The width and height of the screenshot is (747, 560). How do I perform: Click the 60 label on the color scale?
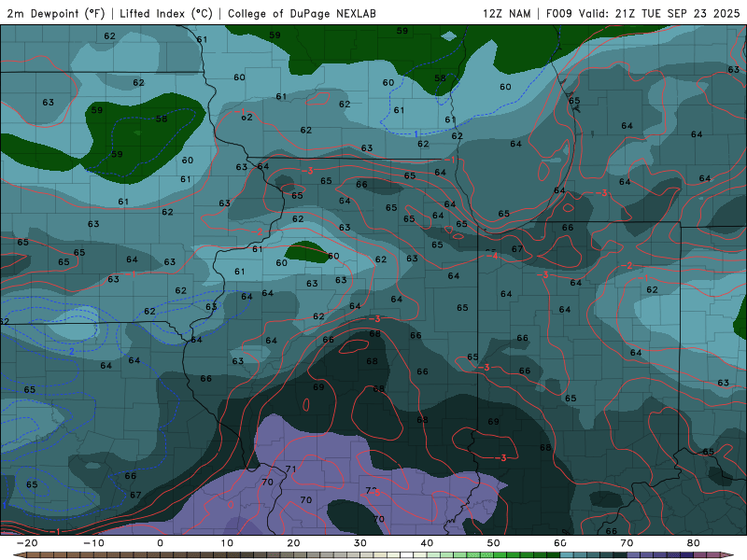pyautogui.click(x=560, y=543)
